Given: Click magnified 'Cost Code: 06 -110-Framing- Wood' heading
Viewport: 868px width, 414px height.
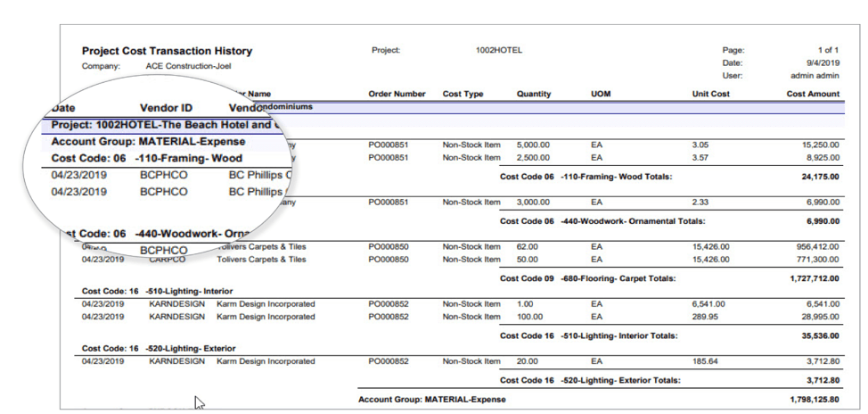Looking at the screenshot, I should [147, 159].
